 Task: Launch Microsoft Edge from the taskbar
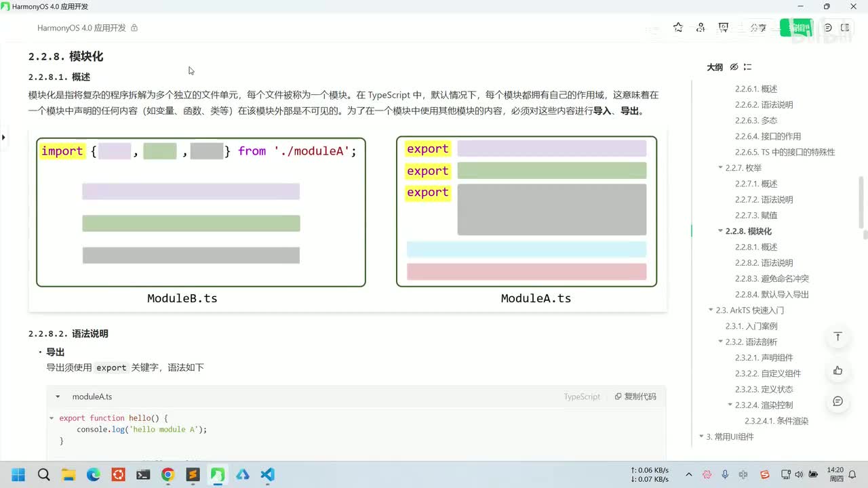94,474
